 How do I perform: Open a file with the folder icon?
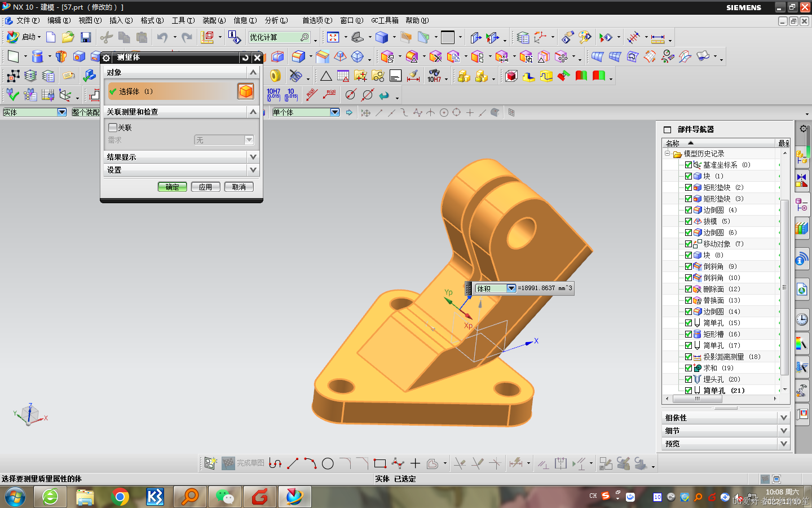point(68,37)
